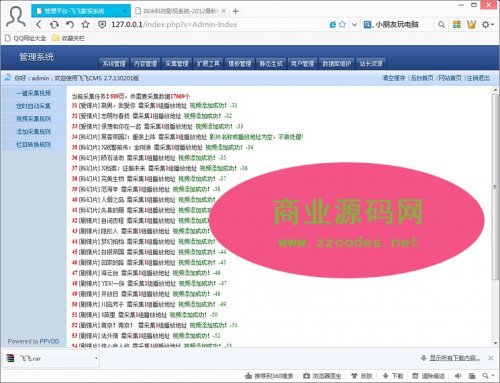Click the search magnifier icon

441,24
